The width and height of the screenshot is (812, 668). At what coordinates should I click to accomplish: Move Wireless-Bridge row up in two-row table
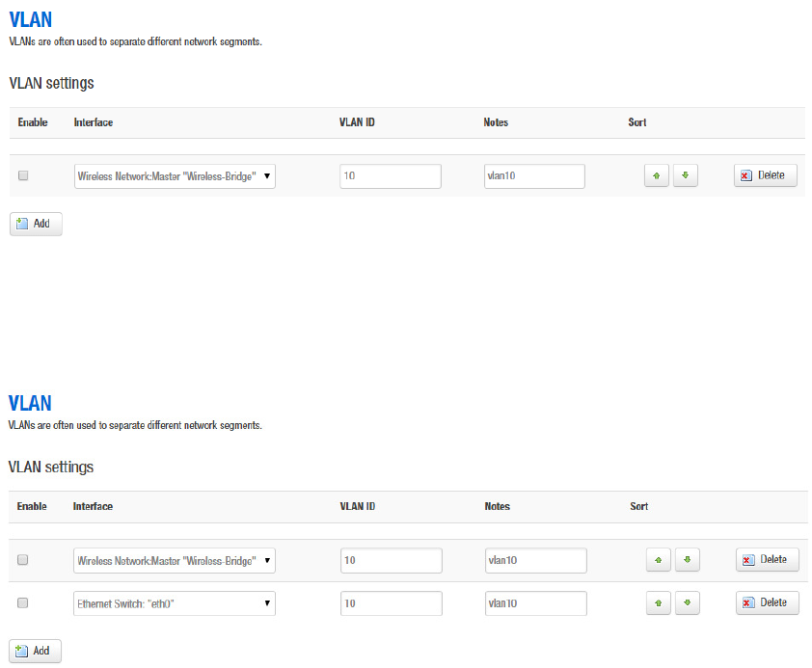(657, 560)
